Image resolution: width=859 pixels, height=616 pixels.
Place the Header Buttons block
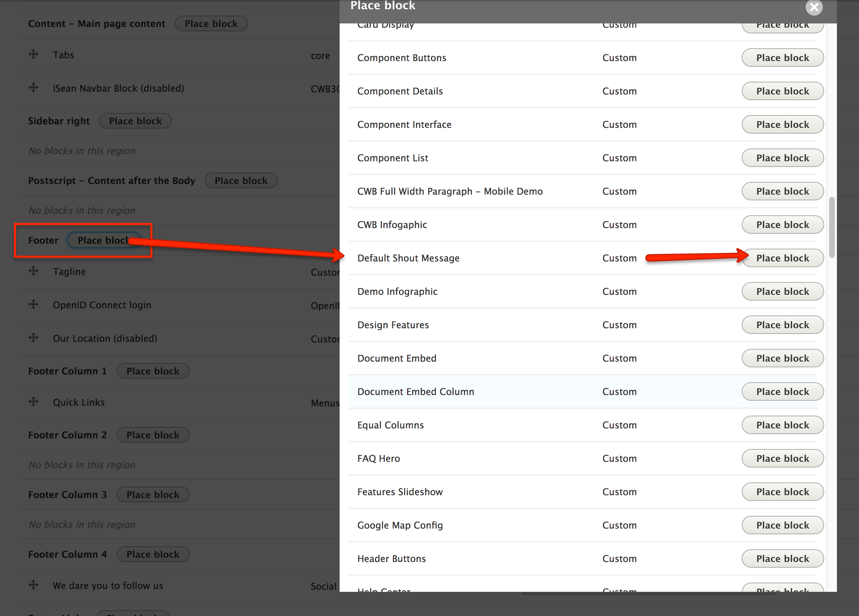(783, 558)
